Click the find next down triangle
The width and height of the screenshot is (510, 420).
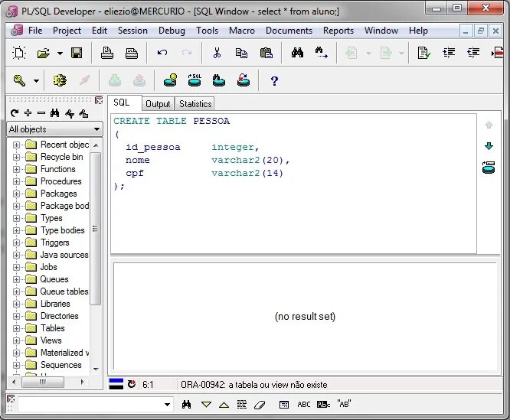tap(206, 405)
